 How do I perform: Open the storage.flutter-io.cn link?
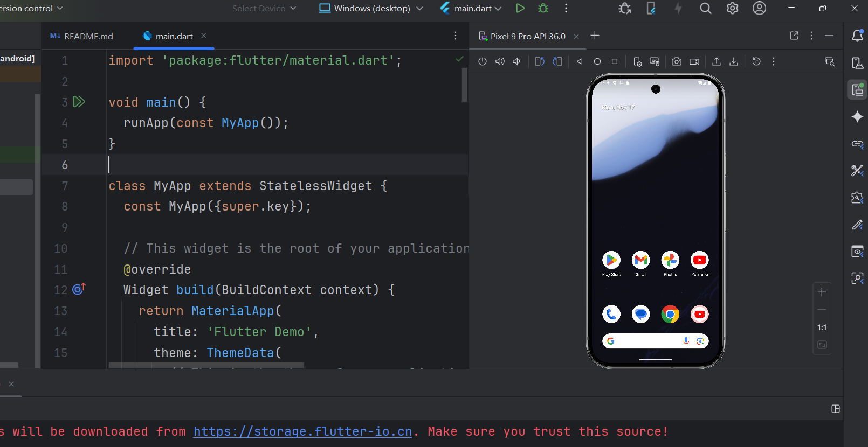[302, 431]
